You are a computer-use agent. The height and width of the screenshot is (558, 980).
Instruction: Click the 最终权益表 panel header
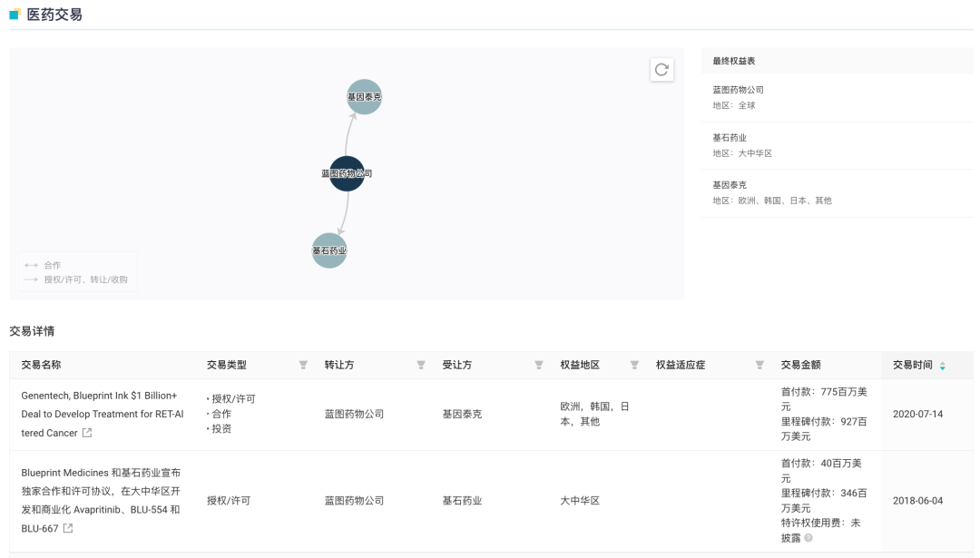[734, 61]
